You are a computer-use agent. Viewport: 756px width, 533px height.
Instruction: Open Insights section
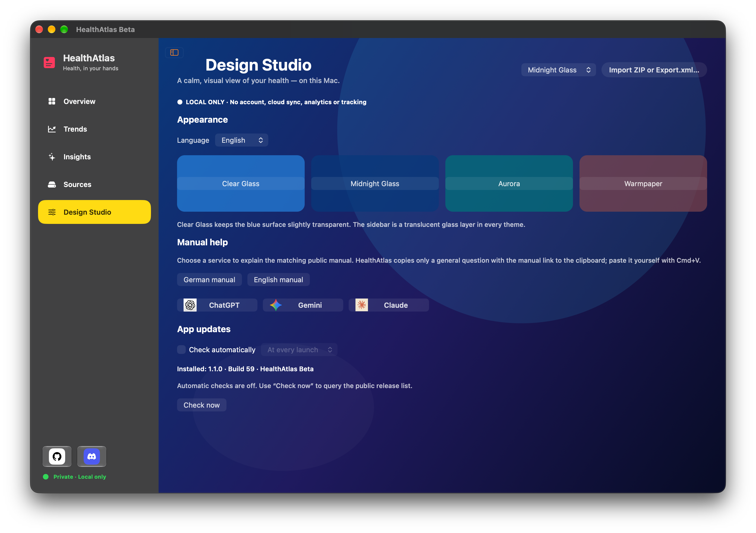tap(94, 157)
